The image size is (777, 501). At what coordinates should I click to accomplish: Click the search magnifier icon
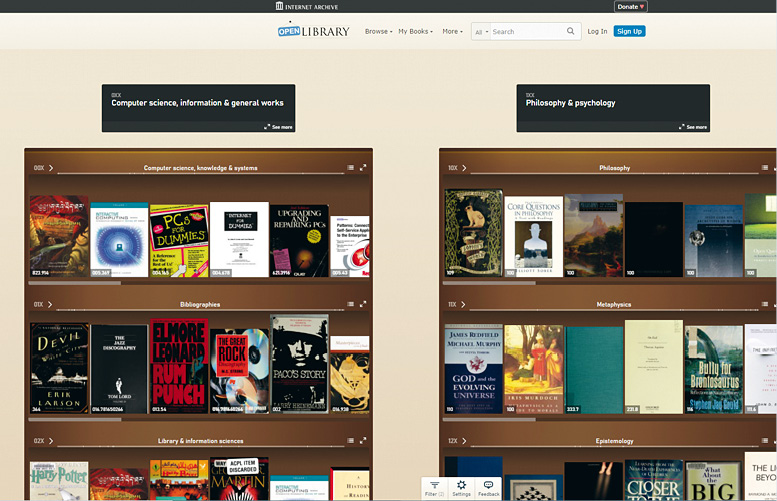(x=570, y=31)
